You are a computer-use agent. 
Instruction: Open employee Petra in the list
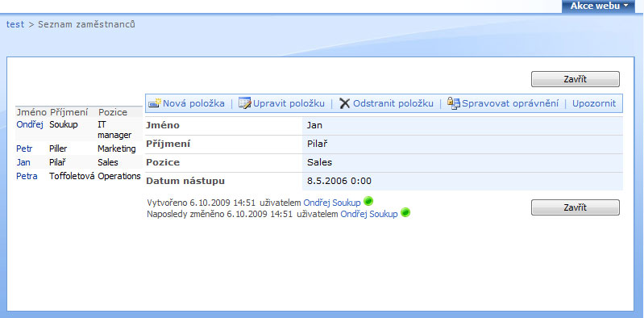27,176
